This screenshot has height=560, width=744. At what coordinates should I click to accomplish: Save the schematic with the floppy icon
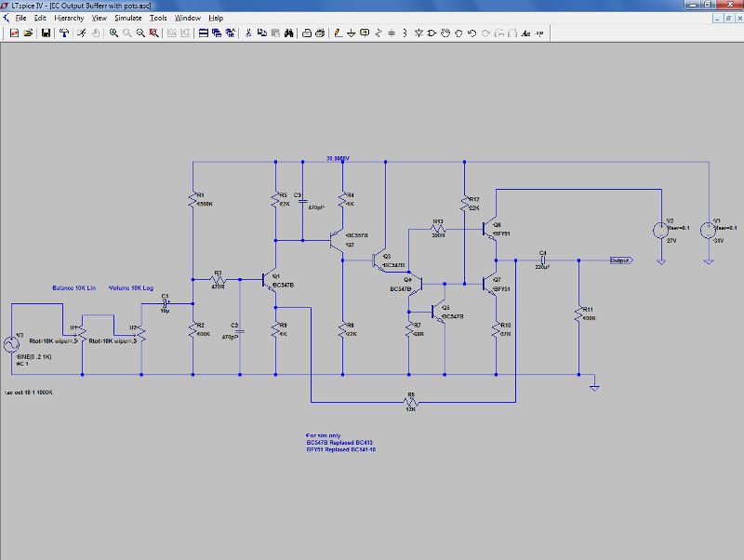pos(46,33)
